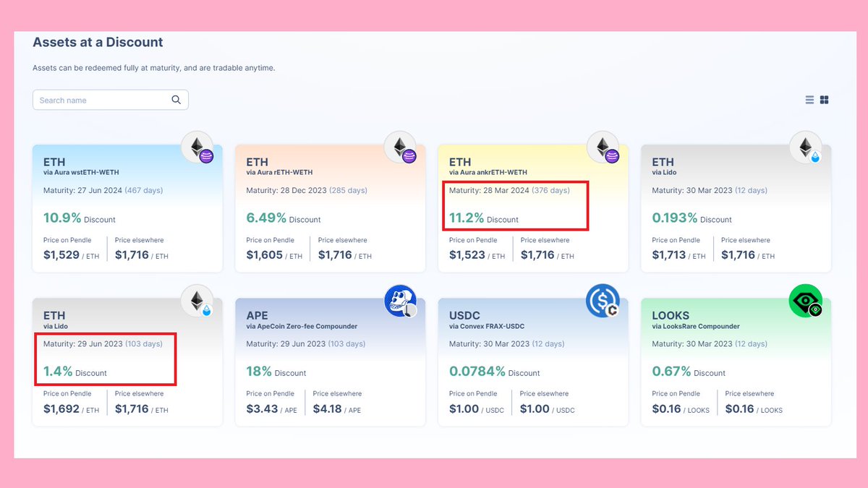Click the Assets at a Discount heading

tap(98, 42)
